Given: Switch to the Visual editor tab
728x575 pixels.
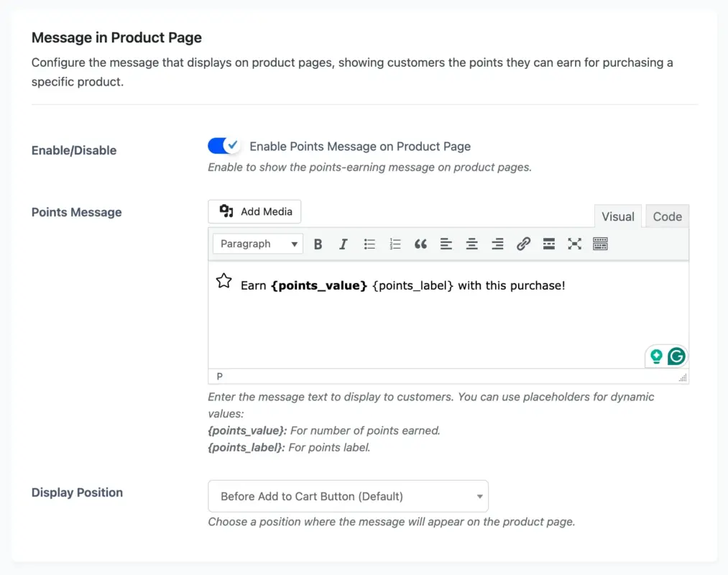Looking at the screenshot, I should 617,216.
